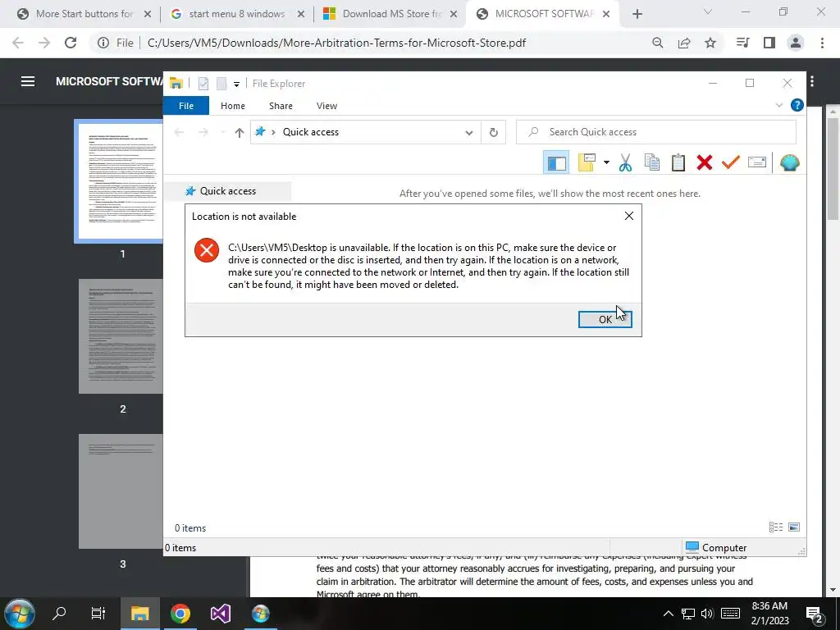Viewport: 840px width, 630px height.
Task: Click Computer in Explorer status bar
Action: pyautogui.click(x=715, y=547)
